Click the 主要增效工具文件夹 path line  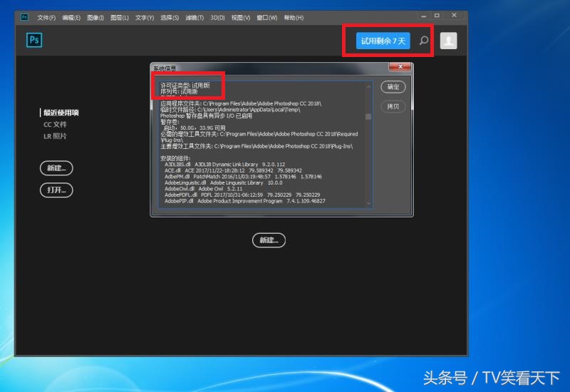(x=256, y=146)
